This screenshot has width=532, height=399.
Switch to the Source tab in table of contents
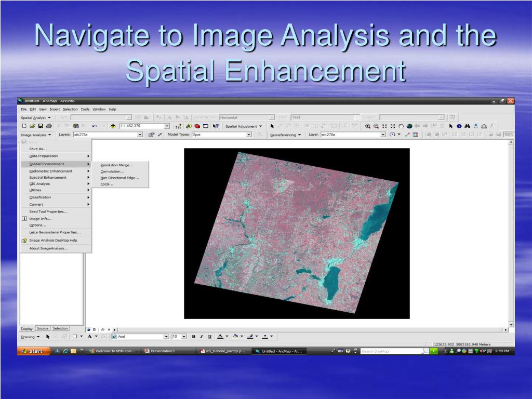(x=43, y=328)
